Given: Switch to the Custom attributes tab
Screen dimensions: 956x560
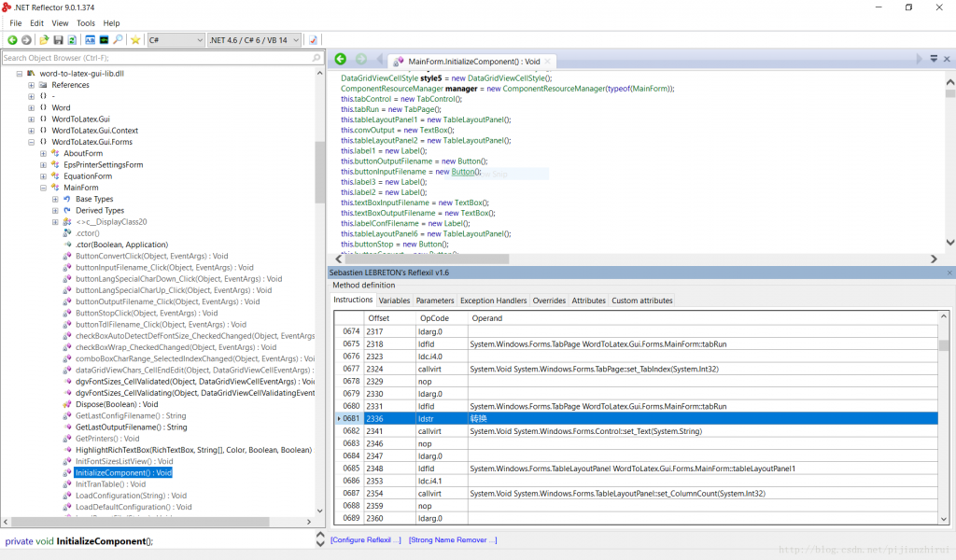Looking at the screenshot, I should pos(642,301).
